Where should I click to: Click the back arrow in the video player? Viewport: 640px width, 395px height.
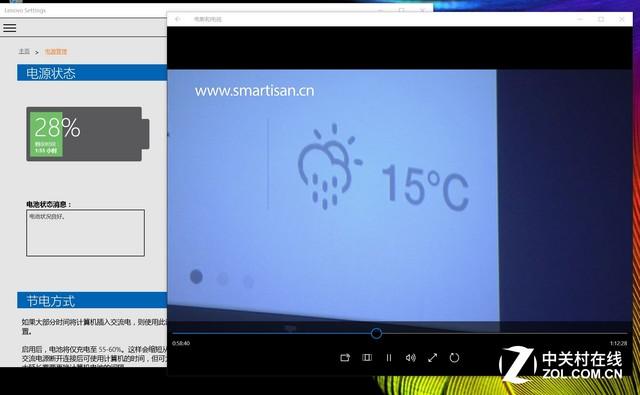click(178, 19)
